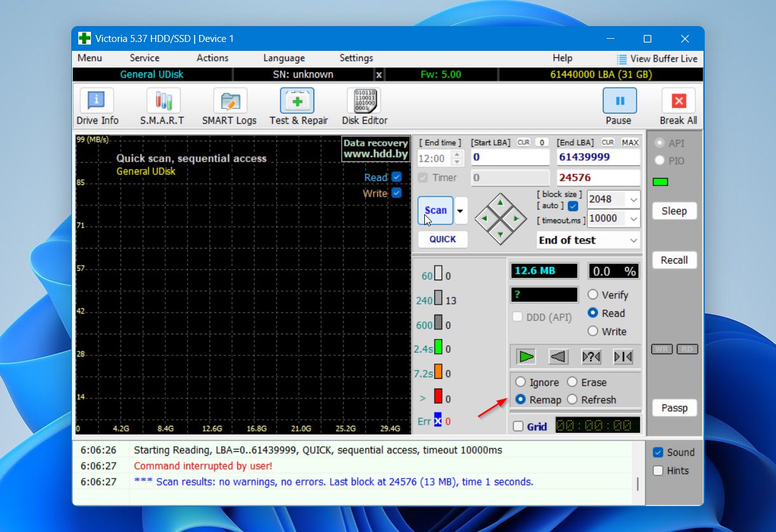This screenshot has width=776, height=532.
Task: Uncheck the Read graph checkbox
Action: coord(397,177)
